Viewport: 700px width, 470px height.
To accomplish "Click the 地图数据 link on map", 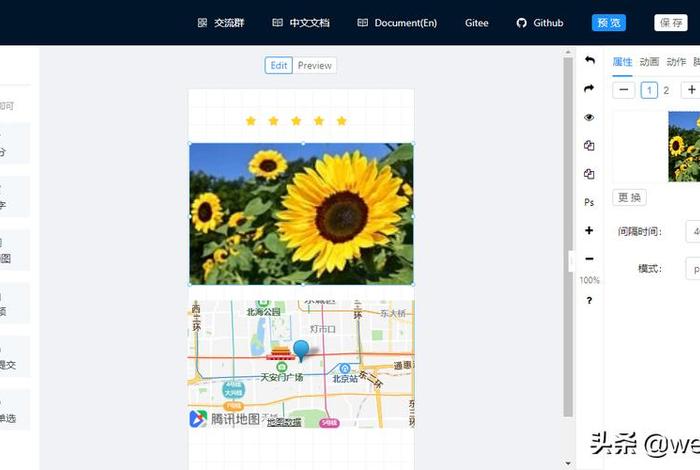I will 284,422.
